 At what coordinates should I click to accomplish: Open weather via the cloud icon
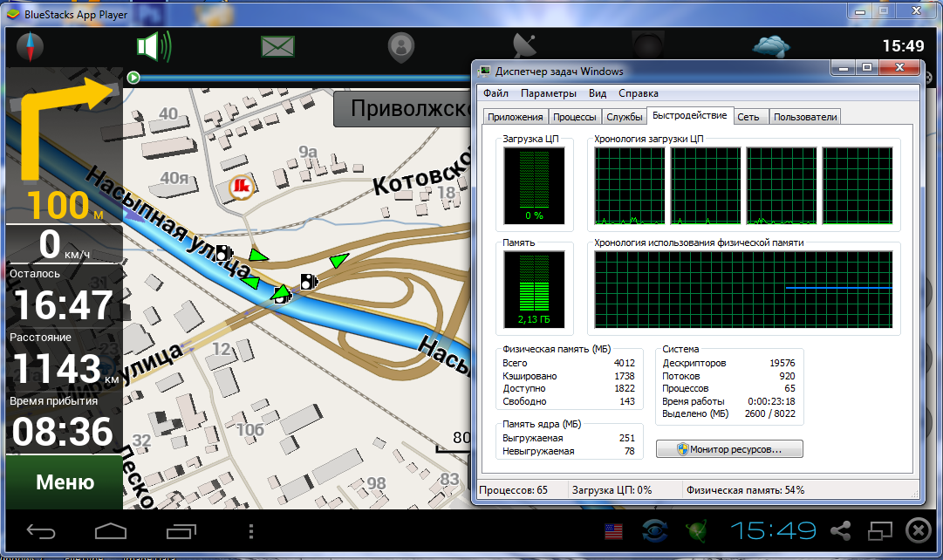click(x=771, y=46)
